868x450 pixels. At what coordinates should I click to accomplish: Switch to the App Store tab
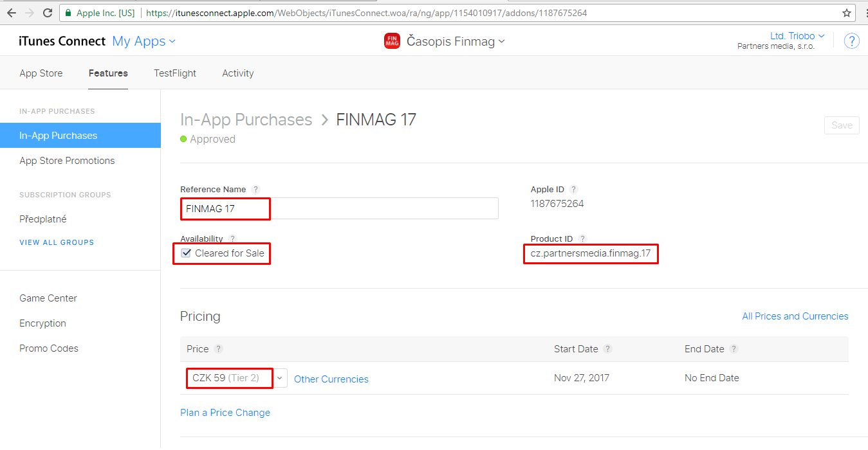point(41,73)
